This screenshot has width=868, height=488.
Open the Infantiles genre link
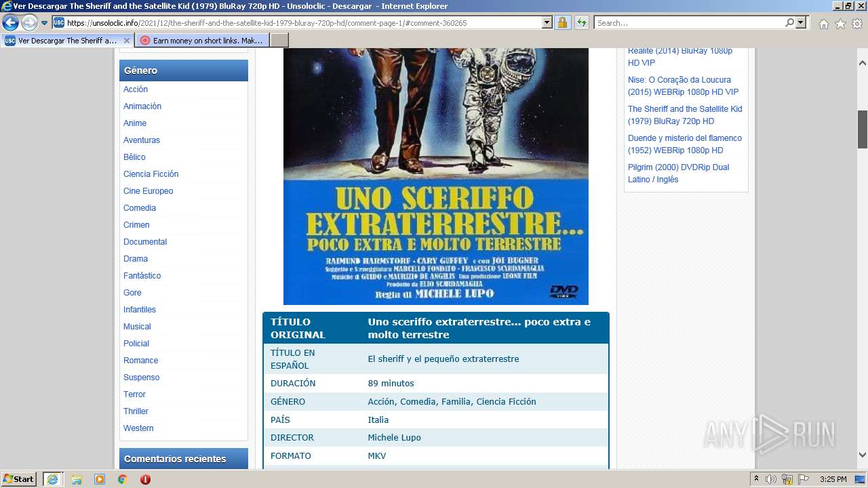(140, 310)
